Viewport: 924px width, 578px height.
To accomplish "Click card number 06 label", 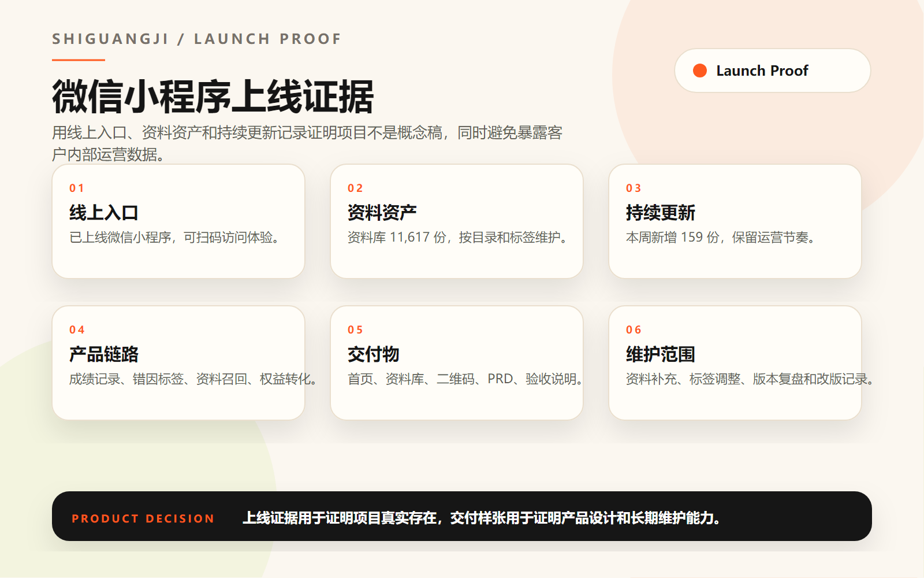I will tap(634, 329).
